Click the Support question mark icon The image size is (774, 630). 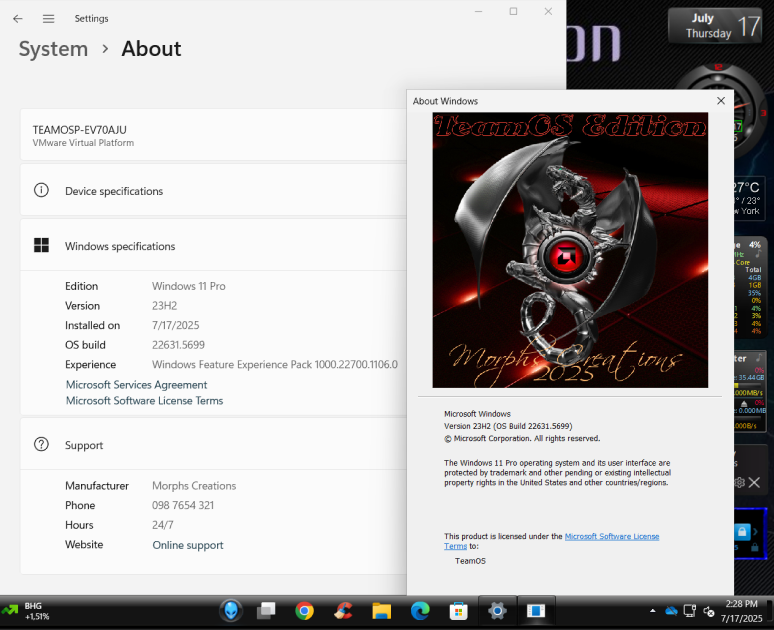(x=41, y=444)
